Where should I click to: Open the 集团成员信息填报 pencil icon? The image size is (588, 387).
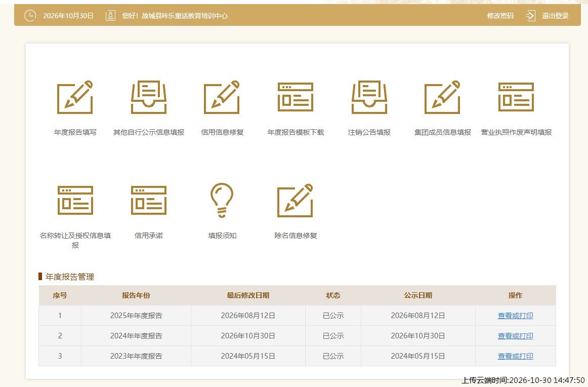442,97
